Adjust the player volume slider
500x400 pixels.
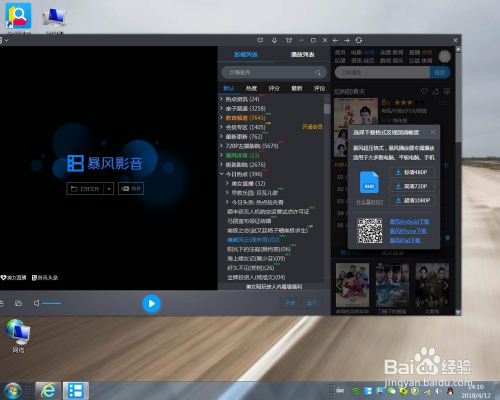tap(51, 303)
